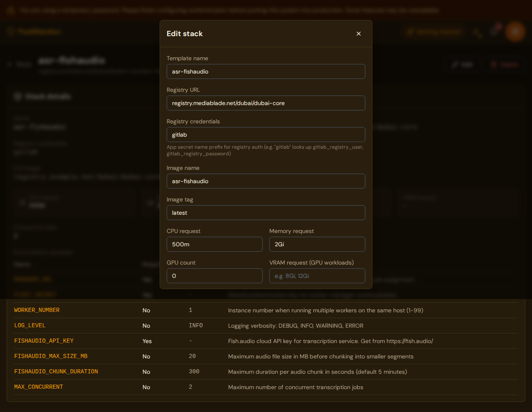This screenshot has width=532, height=412.
Task: Click the PodWarden logo
Action: click(x=34, y=32)
